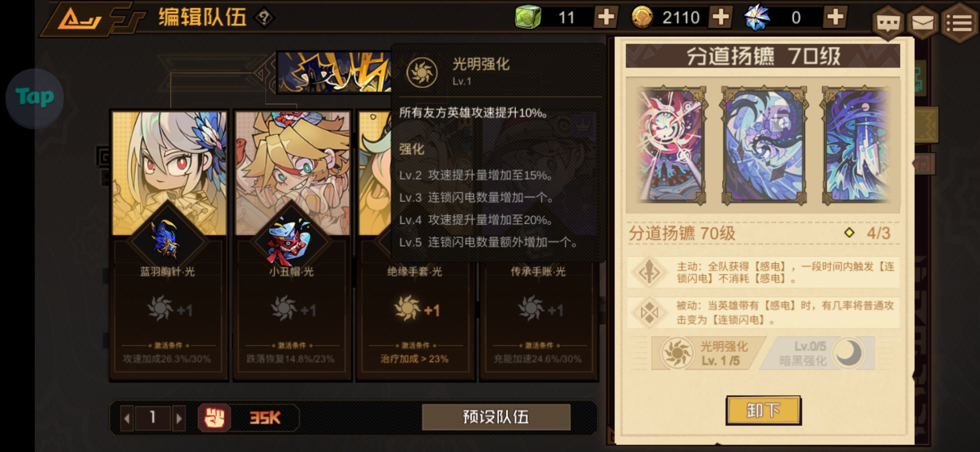980x452 pixels.
Task: Click the 预设队伍 button
Action: click(496, 417)
